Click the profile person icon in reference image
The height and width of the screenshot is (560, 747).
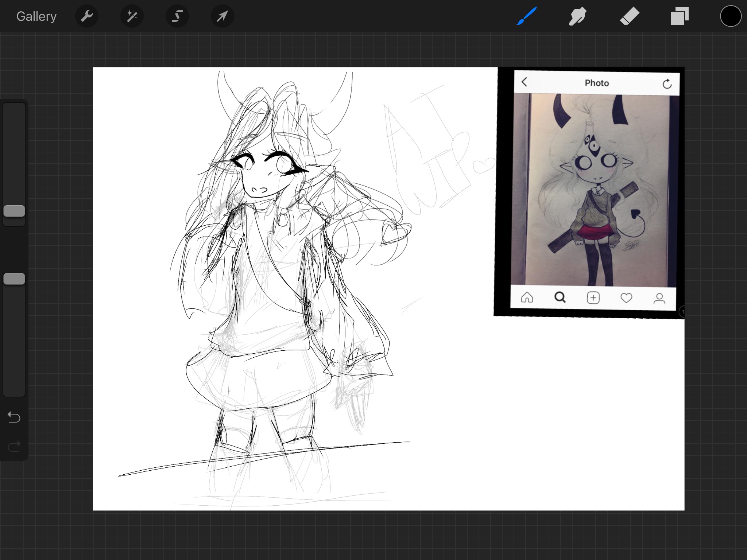coord(659,299)
